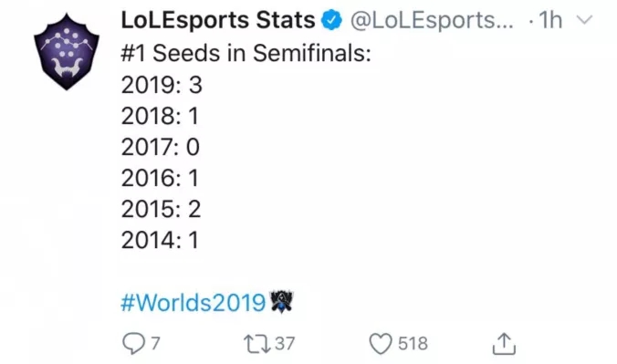Viewport: 617px width, 364px height.
Task: Click the '2019: 3' stat line
Action: [162, 85]
